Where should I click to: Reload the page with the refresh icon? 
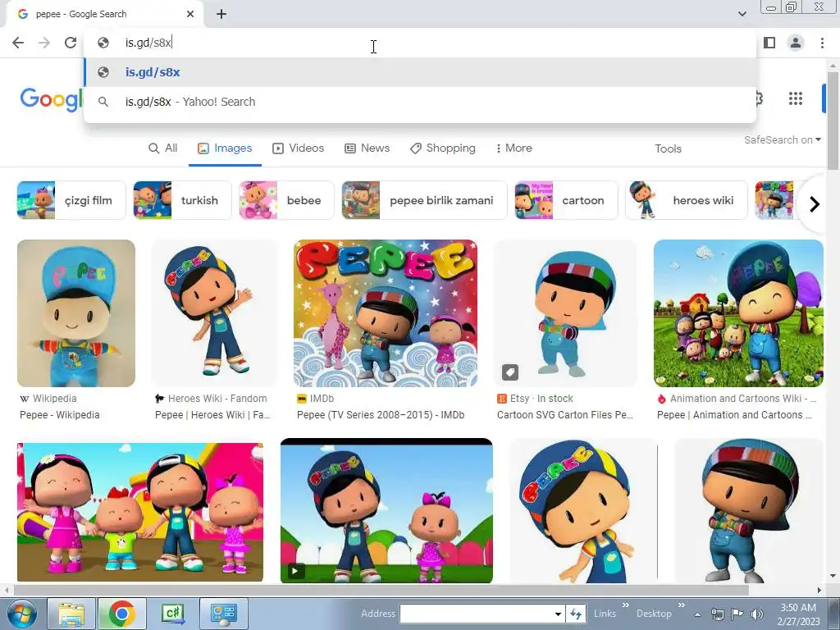tap(71, 43)
